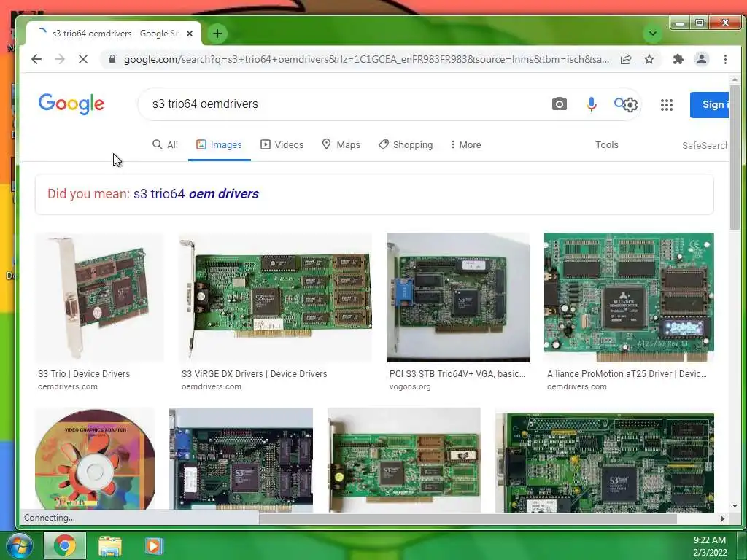Launch Windows Media Player from taskbar
Screen dimensions: 747x560
point(153,546)
